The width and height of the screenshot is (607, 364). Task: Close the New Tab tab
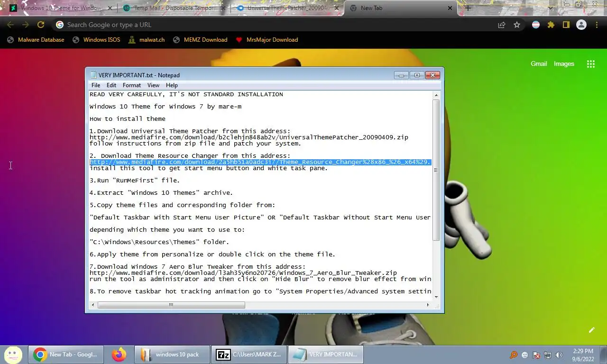point(450,8)
